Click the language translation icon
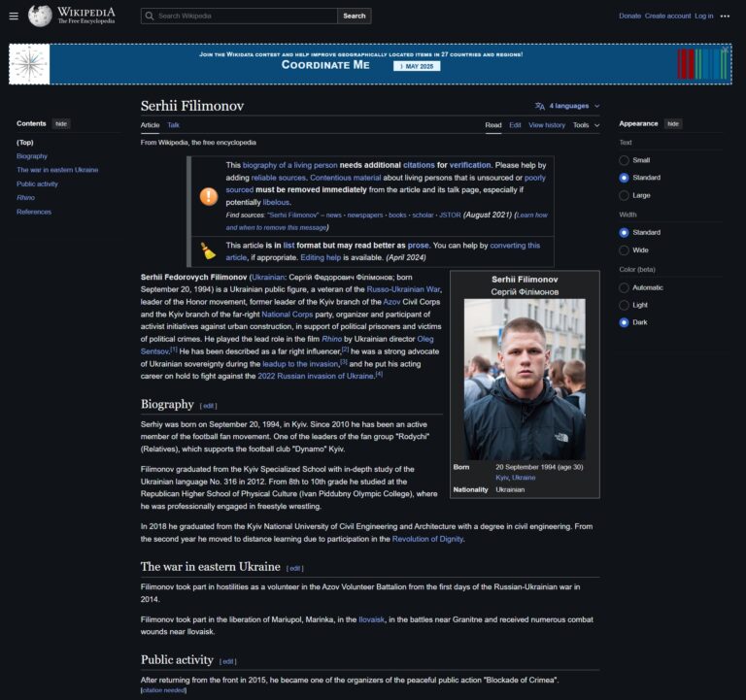The height and width of the screenshot is (700, 746). coord(540,106)
